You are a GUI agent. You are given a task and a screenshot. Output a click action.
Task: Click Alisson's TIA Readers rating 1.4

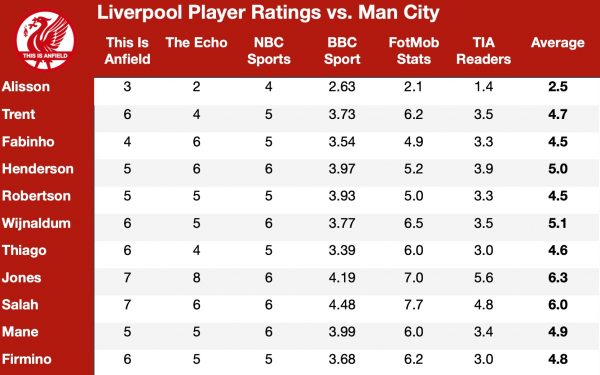pyautogui.click(x=483, y=86)
